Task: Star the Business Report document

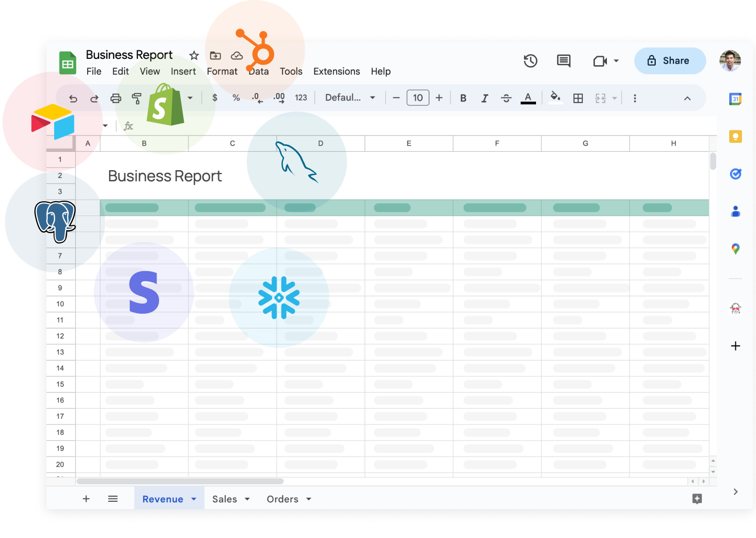Action: click(x=194, y=55)
